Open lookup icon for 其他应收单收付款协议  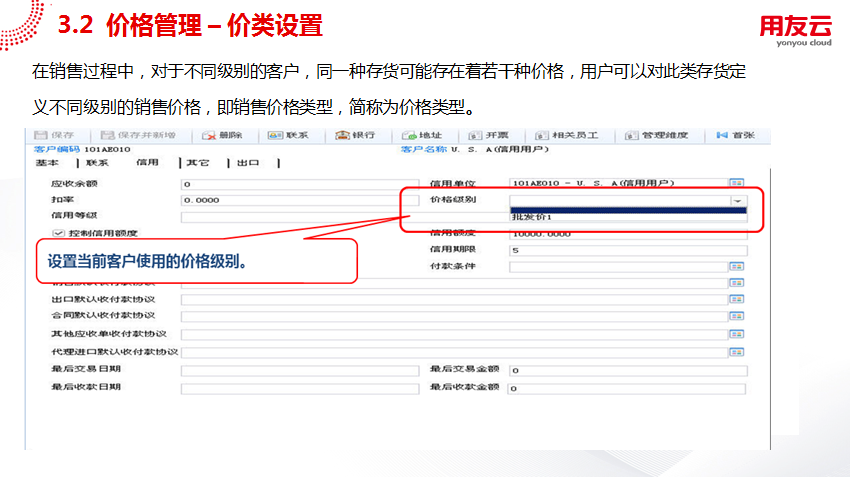737,334
